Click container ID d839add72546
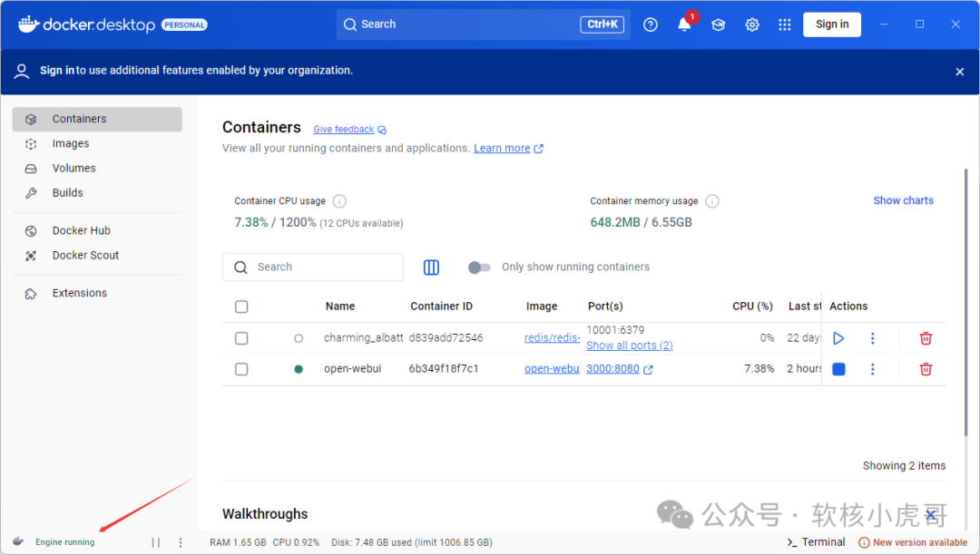This screenshot has height=555, width=980. (x=446, y=337)
